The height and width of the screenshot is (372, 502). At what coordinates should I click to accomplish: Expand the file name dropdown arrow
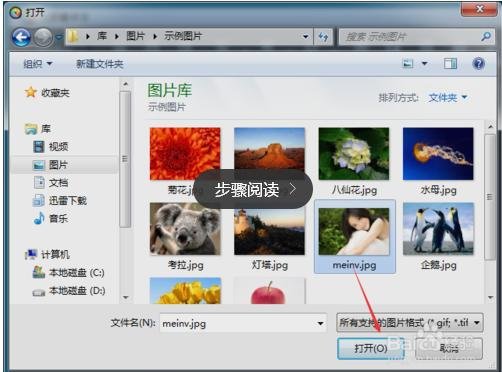tap(320, 323)
